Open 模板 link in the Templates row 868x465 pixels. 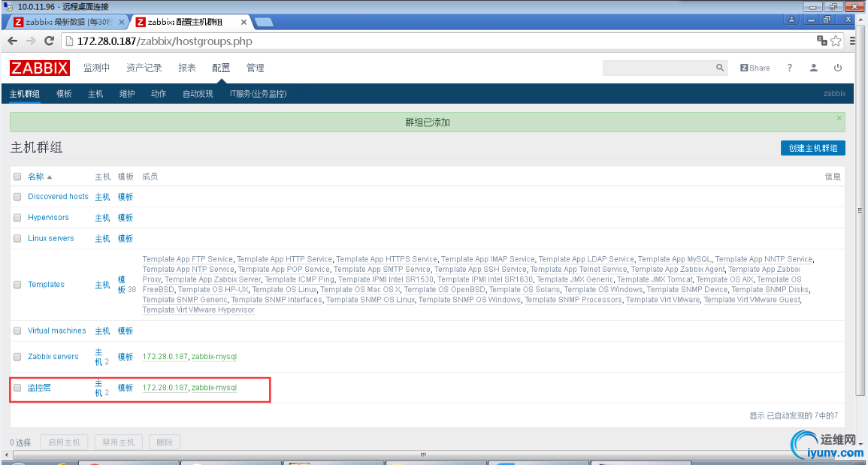click(x=122, y=285)
